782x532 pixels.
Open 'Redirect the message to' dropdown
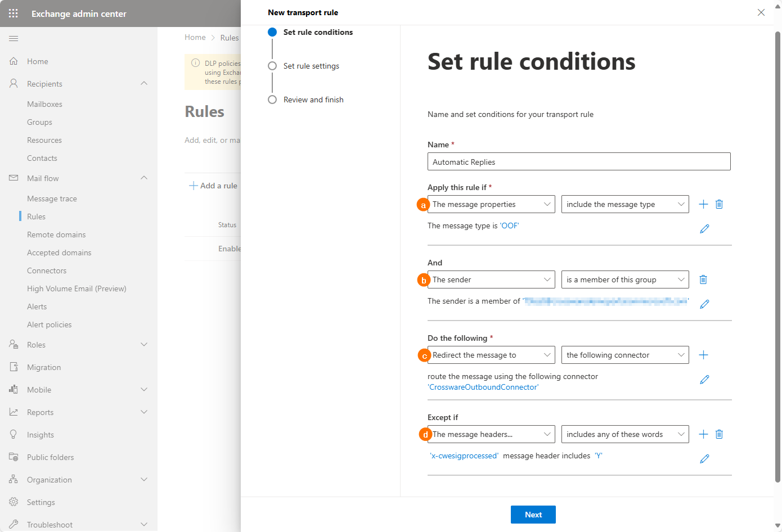[491, 355]
